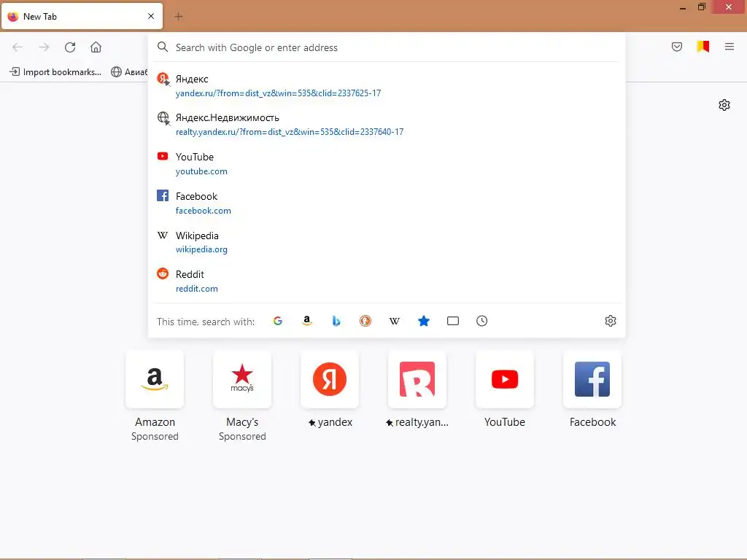Image resolution: width=747 pixels, height=560 pixels.
Task: Open new tab page personalization gear
Action: point(724,105)
